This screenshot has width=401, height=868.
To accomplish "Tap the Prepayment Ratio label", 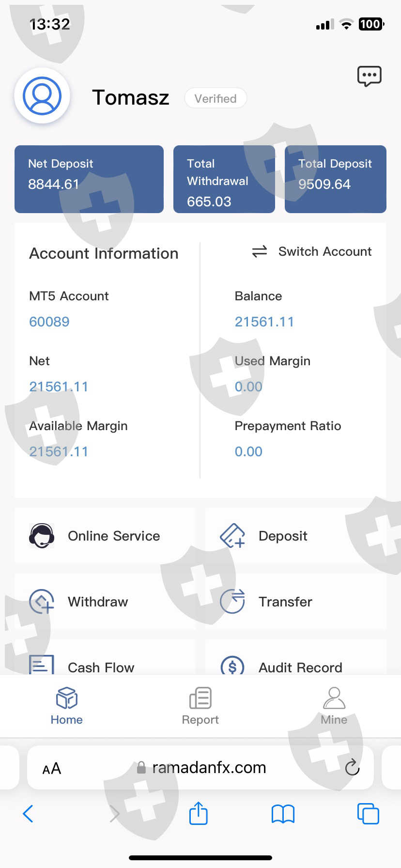I will click(x=288, y=426).
